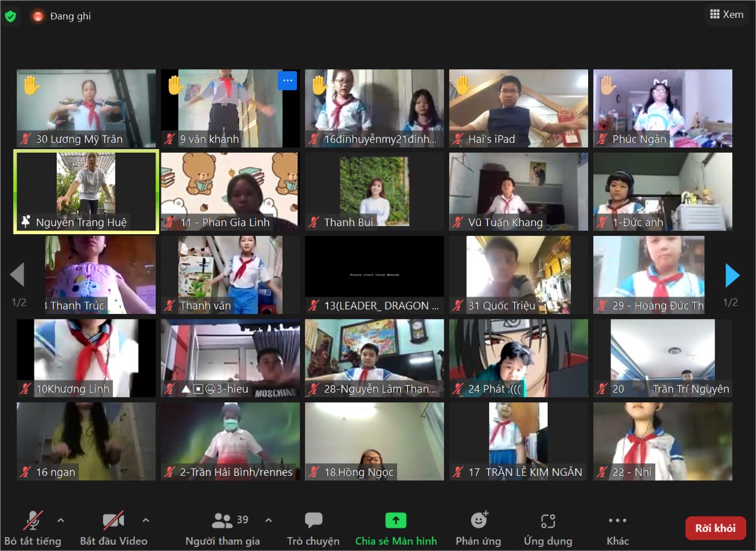Select the Hai's iPad video tile
Screen dimensions: 756x551
coord(518,107)
